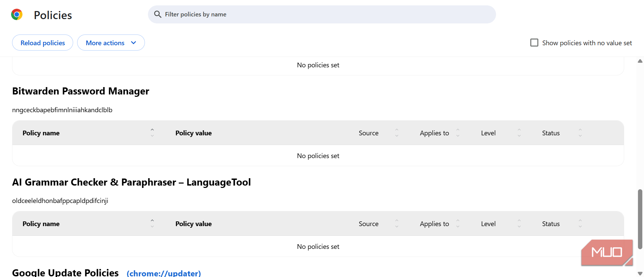Click Policy value header in LanguageTool table
Viewport: 644px width, 277px height.
[194, 224]
